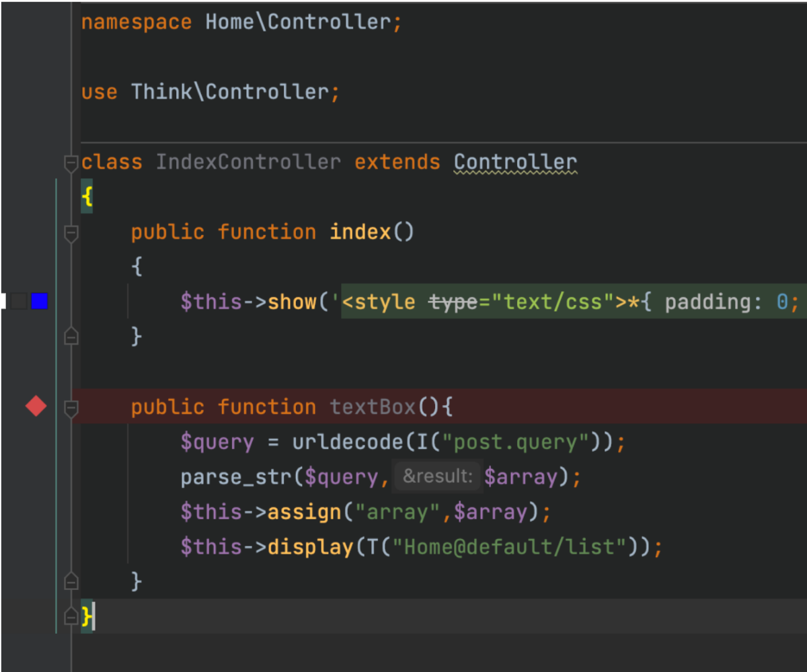Image resolution: width=807 pixels, height=672 pixels.
Task: Click the padding: 0 CSS text
Action: [726, 302]
